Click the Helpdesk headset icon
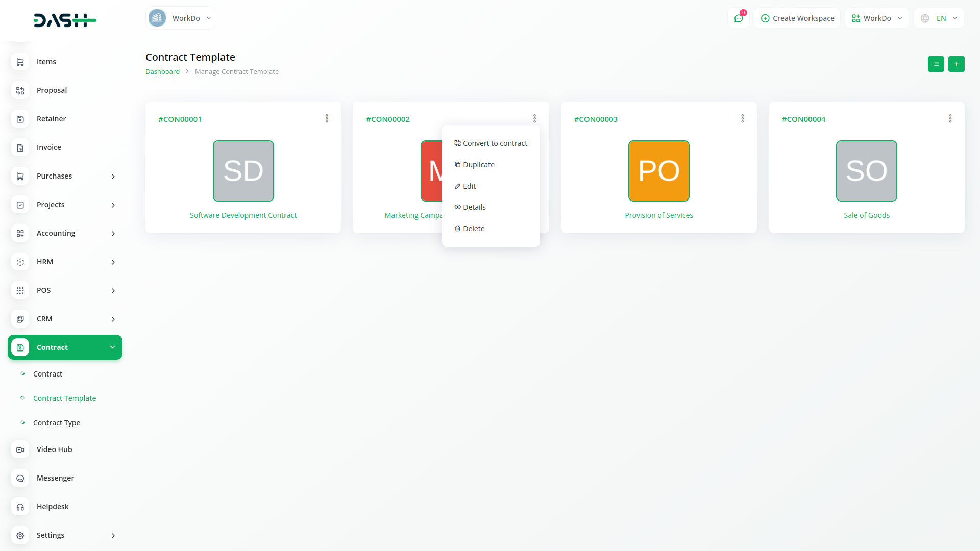Image resolution: width=980 pixels, height=551 pixels. coord(20,507)
